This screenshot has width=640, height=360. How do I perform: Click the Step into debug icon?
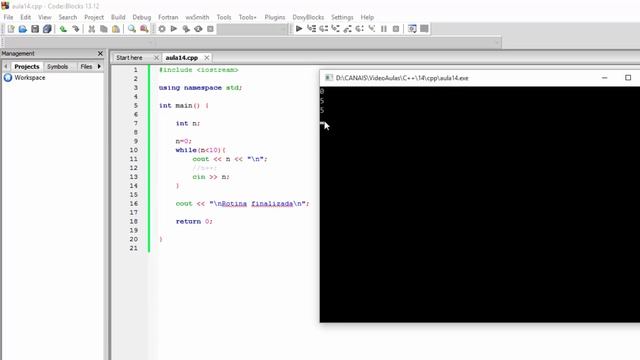[x=336, y=29]
